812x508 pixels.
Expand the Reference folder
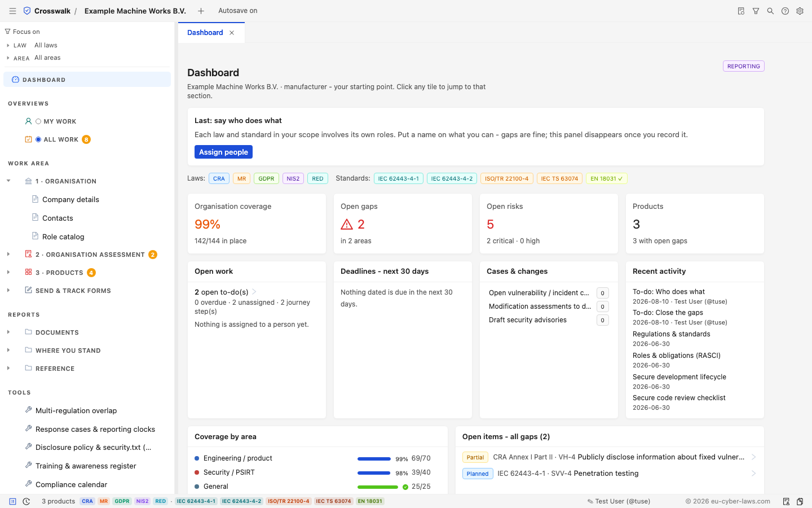click(8, 368)
